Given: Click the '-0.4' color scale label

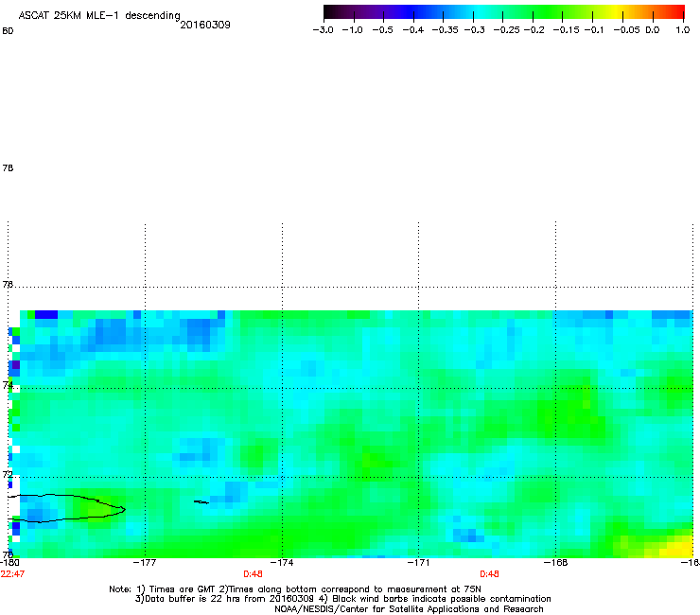Looking at the screenshot, I should pyautogui.click(x=413, y=30).
